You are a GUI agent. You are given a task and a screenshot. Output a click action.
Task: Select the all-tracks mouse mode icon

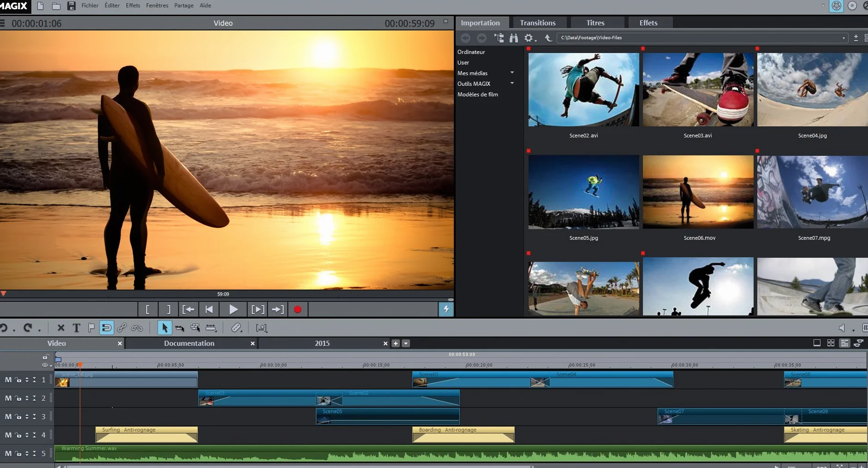tap(196, 328)
